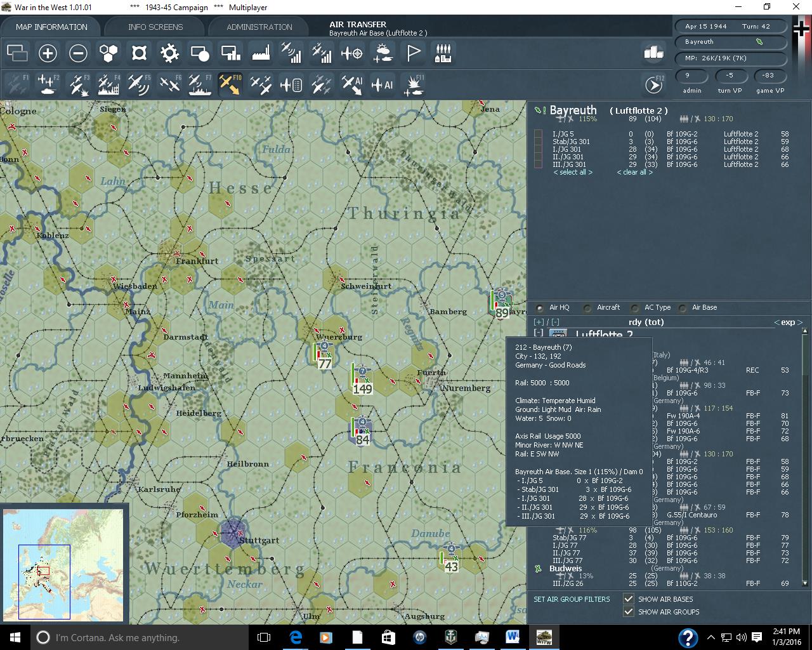
Task: Open Microsoft Edge from the taskbar
Action: (x=296, y=637)
